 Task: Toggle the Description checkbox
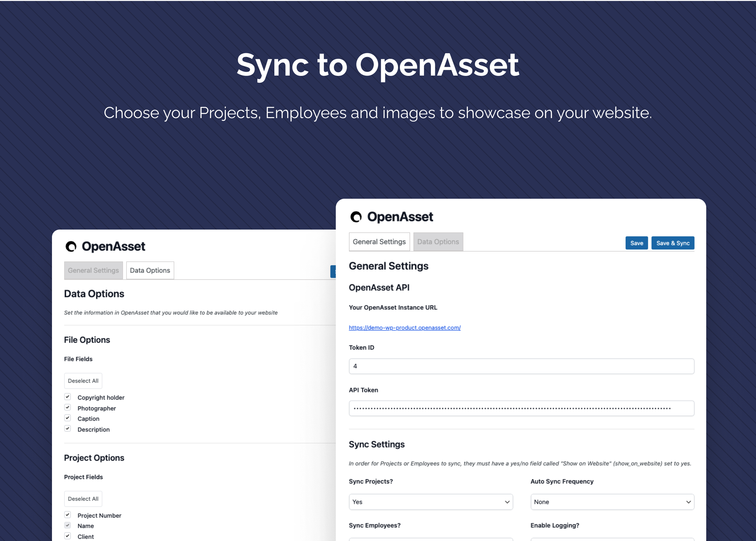[68, 429]
